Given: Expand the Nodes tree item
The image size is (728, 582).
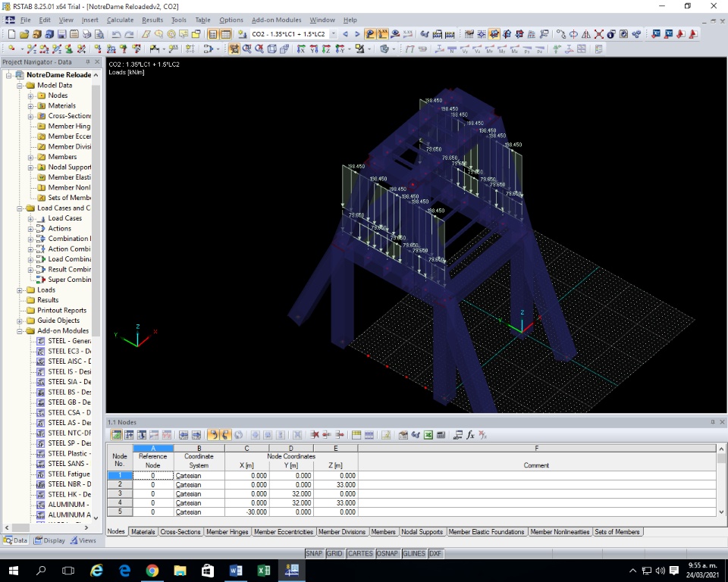Looking at the screenshot, I should [x=30, y=95].
